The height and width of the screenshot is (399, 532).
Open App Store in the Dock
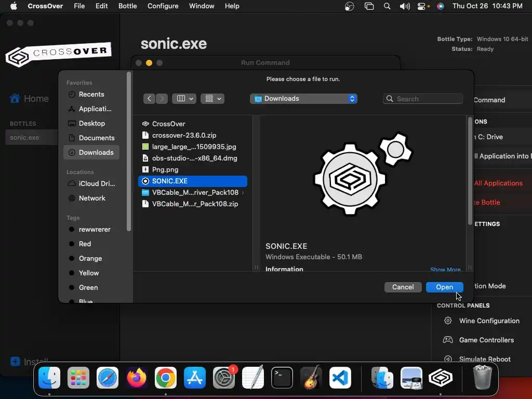tap(195, 378)
